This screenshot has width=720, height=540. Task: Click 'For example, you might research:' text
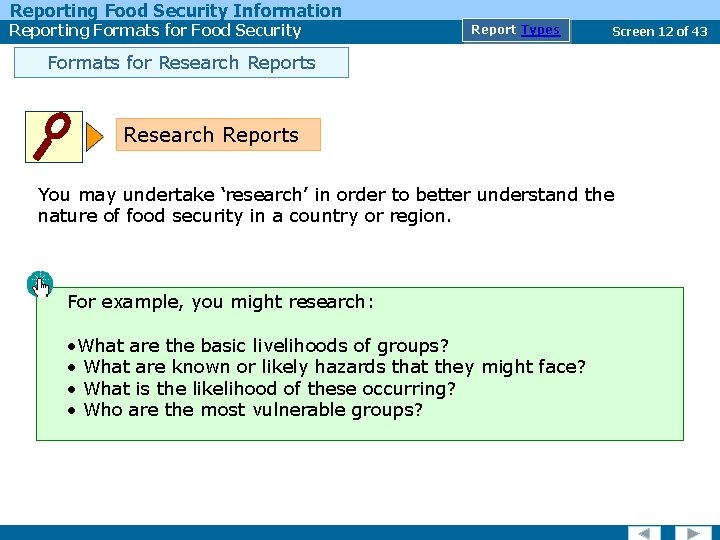[220, 302]
